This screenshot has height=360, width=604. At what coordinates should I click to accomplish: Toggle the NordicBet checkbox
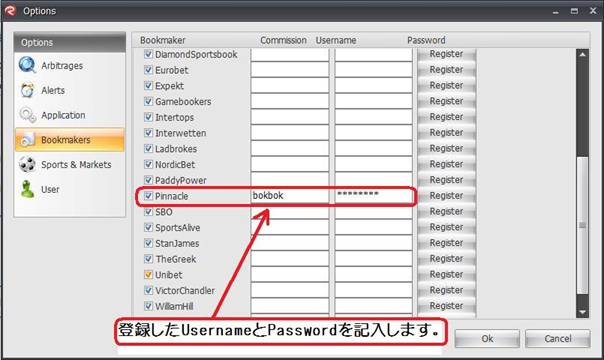click(148, 164)
